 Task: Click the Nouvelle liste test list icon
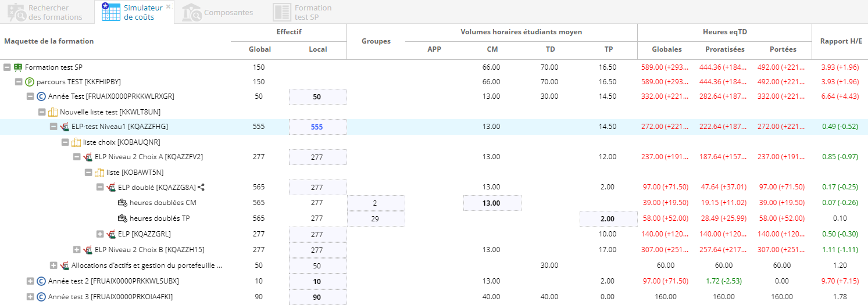pyautogui.click(x=53, y=112)
